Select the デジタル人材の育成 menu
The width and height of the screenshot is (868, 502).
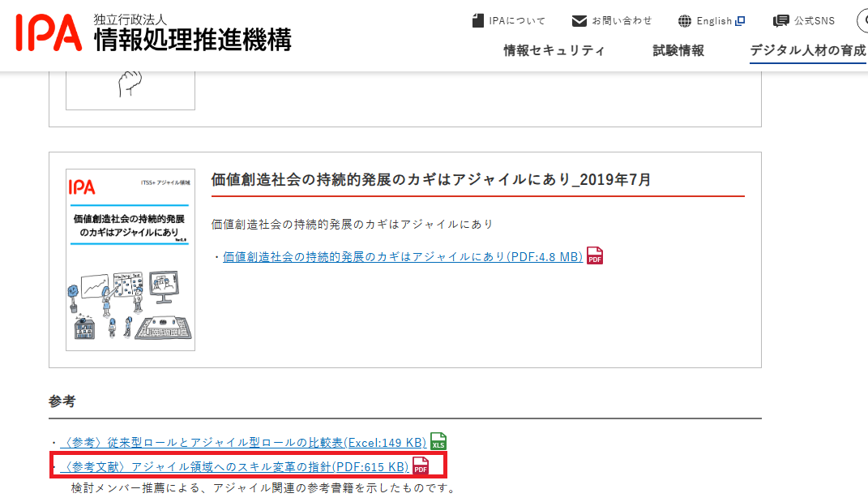(x=807, y=50)
